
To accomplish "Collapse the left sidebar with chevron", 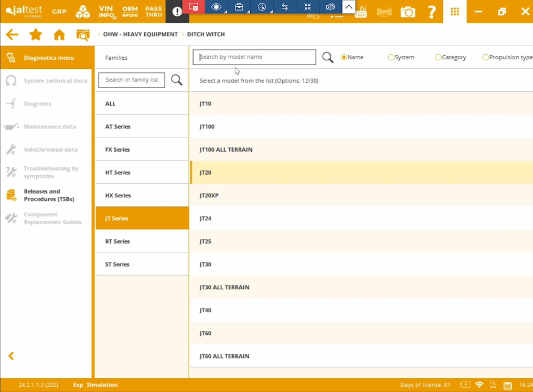I will pos(11,356).
